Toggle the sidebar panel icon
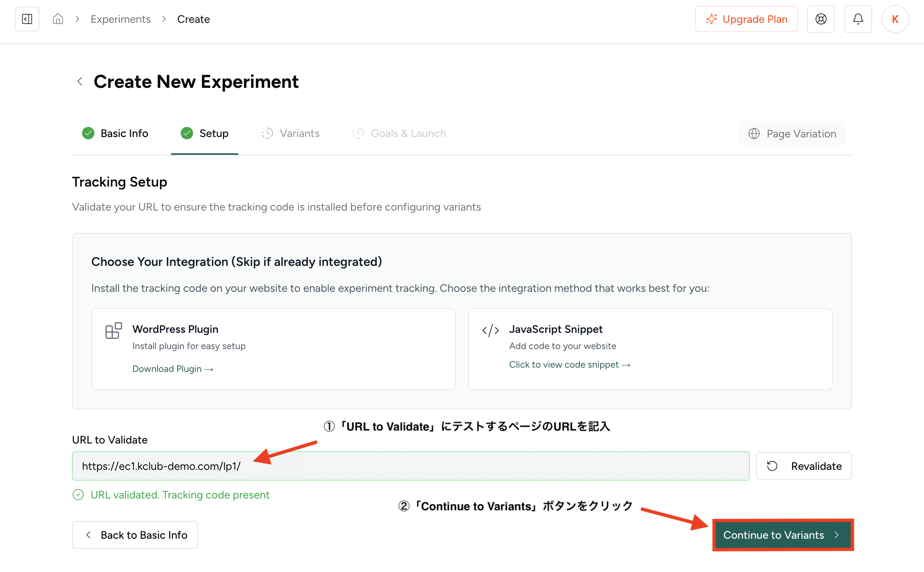924x572 pixels. tap(27, 19)
